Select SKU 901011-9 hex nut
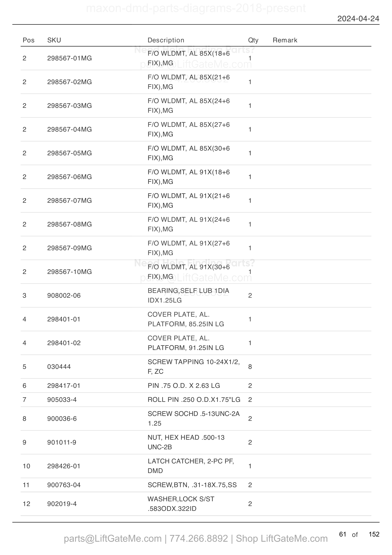The width and height of the screenshot is (392, 555). click(x=62, y=442)
